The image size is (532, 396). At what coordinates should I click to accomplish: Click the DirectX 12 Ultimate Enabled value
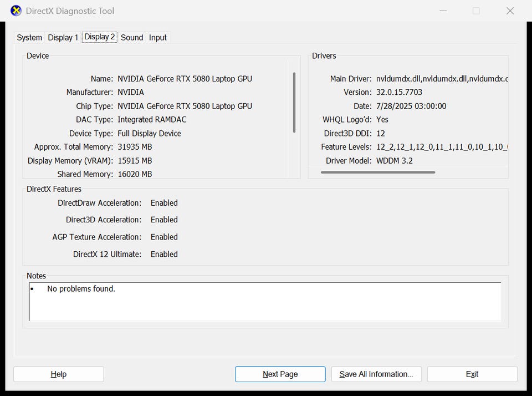click(x=164, y=255)
